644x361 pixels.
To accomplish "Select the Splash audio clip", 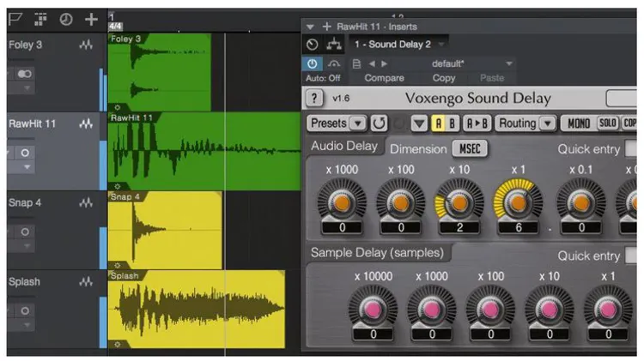I will pyautogui.click(x=197, y=310).
